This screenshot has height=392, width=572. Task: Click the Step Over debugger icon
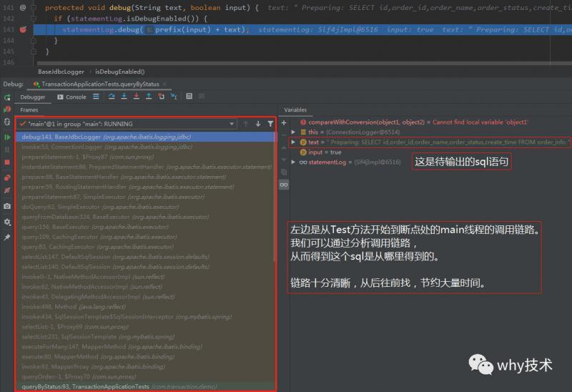112,97
